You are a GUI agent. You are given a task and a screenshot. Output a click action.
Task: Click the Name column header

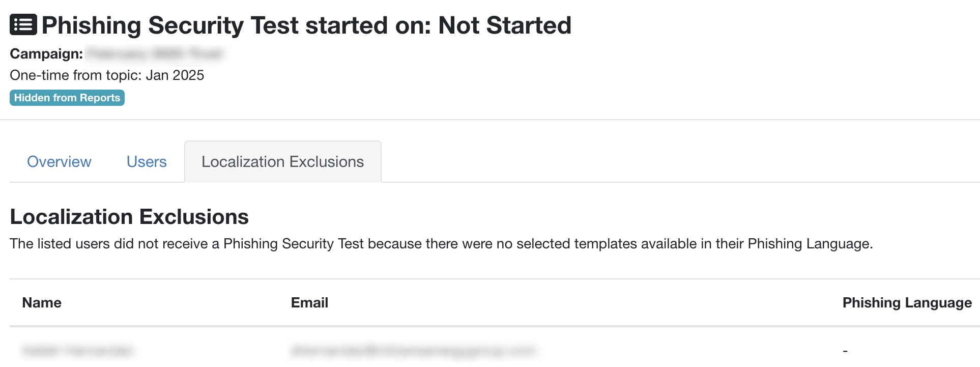pyautogui.click(x=42, y=303)
